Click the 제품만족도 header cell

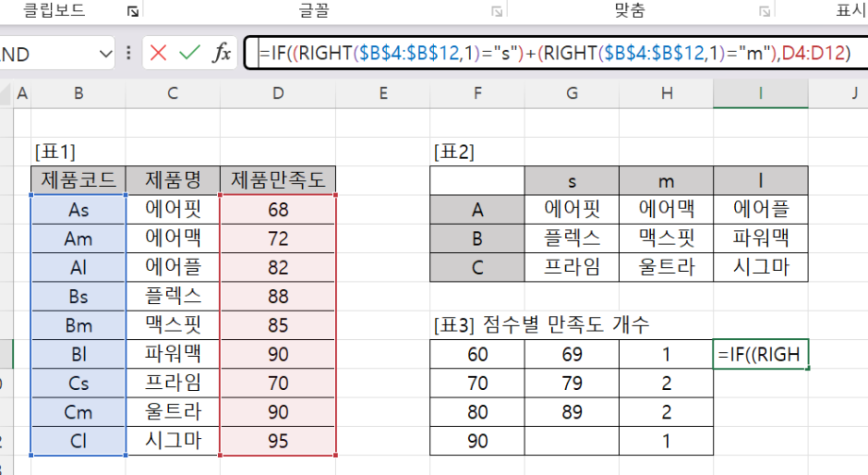277,179
